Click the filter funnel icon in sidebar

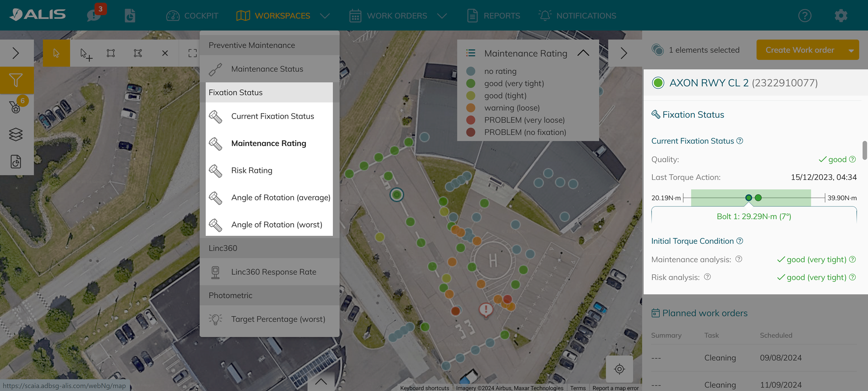click(x=16, y=80)
